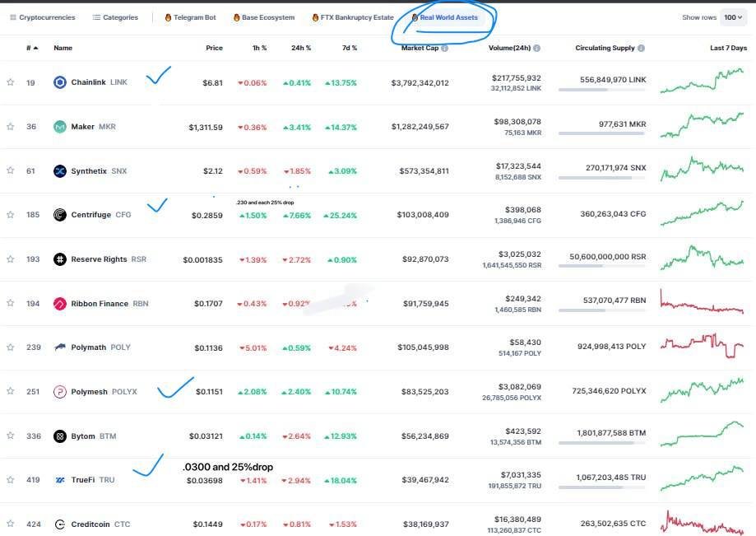756x536 pixels.
Task: Click Chainlink's circulating supply progress bar
Action: tap(601, 90)
